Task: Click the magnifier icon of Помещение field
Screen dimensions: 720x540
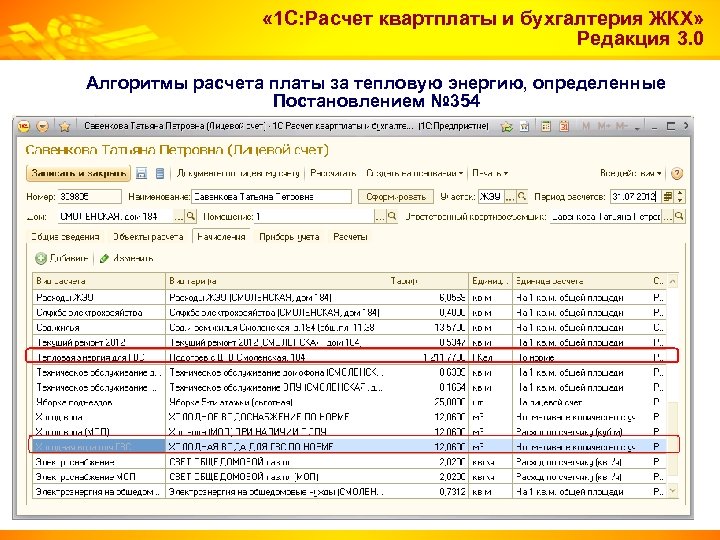Action: coord(392,216)
